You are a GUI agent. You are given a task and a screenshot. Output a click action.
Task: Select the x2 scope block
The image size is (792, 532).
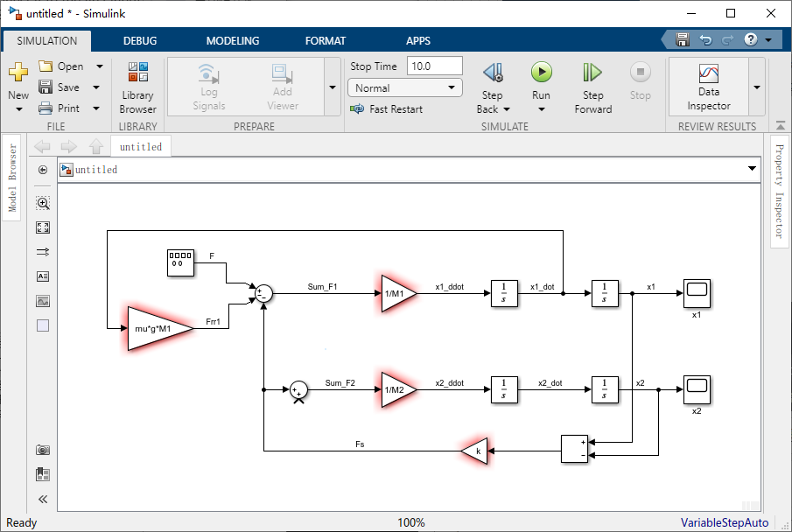(x=697, y=389)
